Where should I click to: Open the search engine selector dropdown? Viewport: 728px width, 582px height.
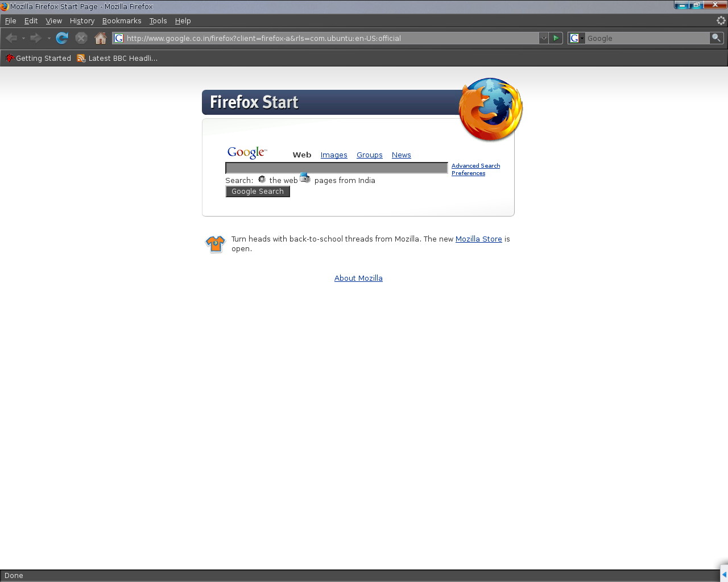point(577,38)
